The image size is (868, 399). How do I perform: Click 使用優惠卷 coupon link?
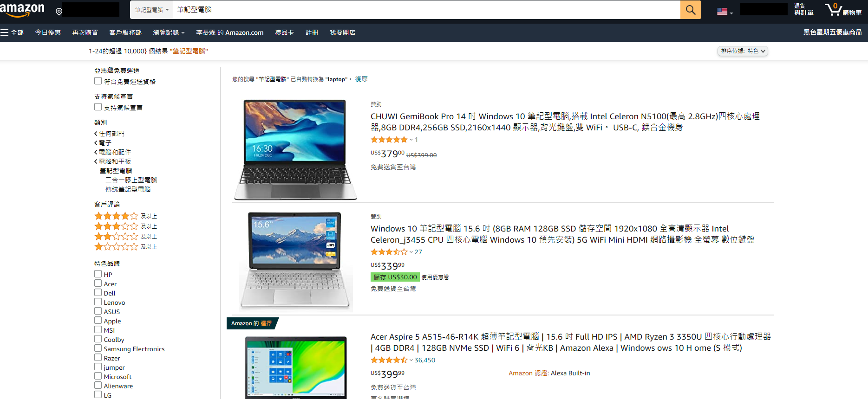coord(435,277)
